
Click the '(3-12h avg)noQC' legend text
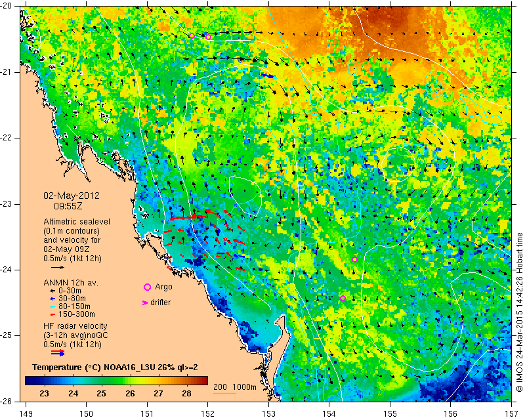75,335
